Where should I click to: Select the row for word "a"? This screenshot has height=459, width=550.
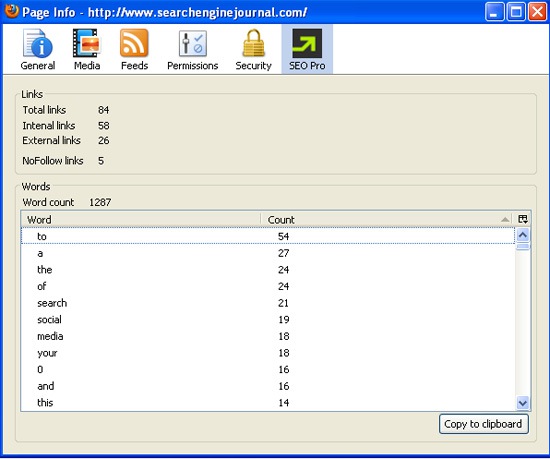pyautogui.click(x=268, y=253)
